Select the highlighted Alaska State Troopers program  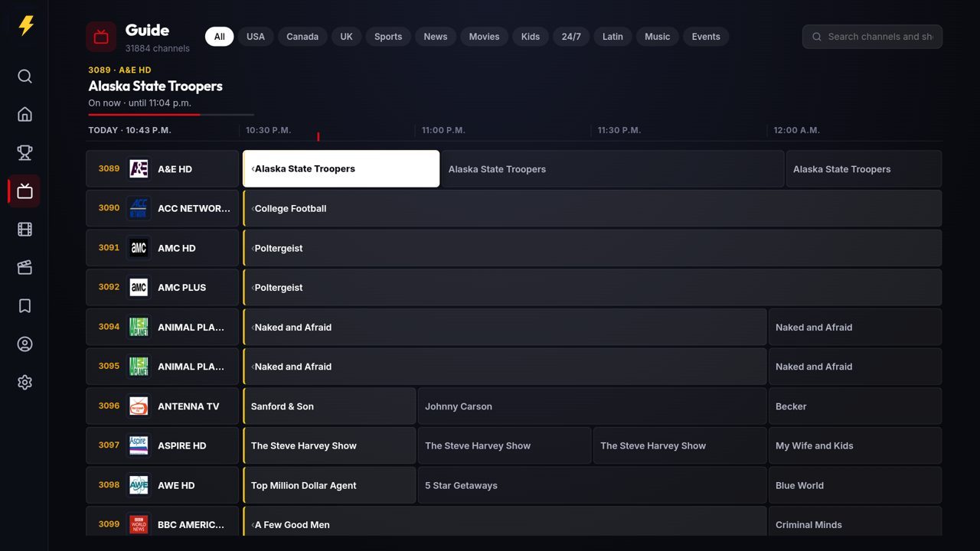[x=341, y=169]
